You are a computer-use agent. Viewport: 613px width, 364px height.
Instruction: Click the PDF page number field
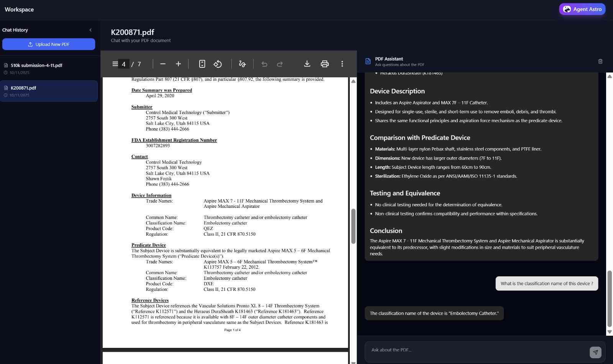[x=124, y=64]
